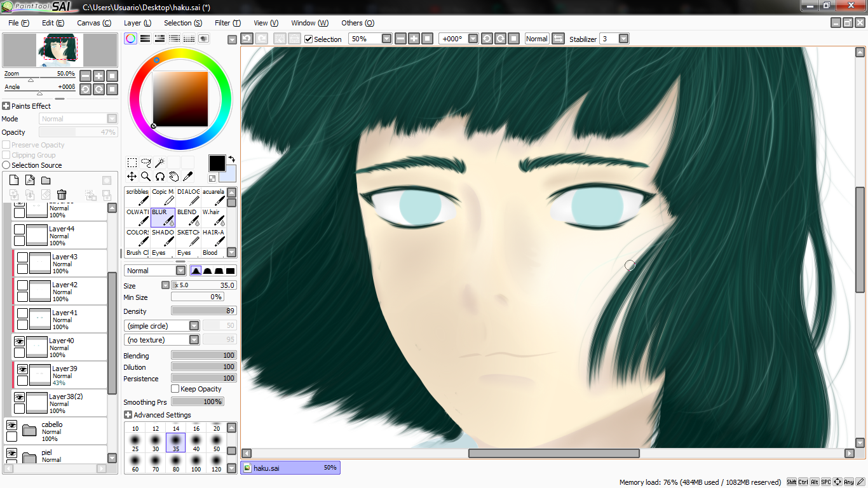Click the haku.sai document tab

click(x=290, y=468)
